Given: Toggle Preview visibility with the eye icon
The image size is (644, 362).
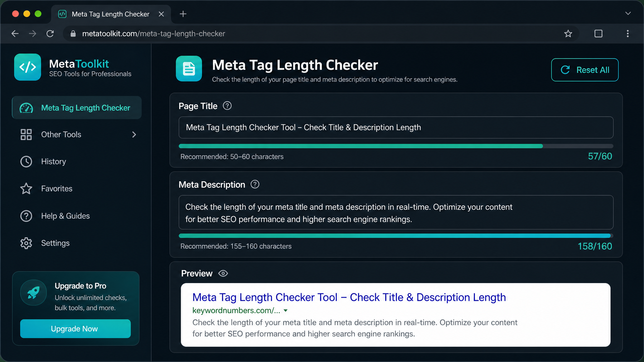Looking at the screenshot, I should (223, 273).
